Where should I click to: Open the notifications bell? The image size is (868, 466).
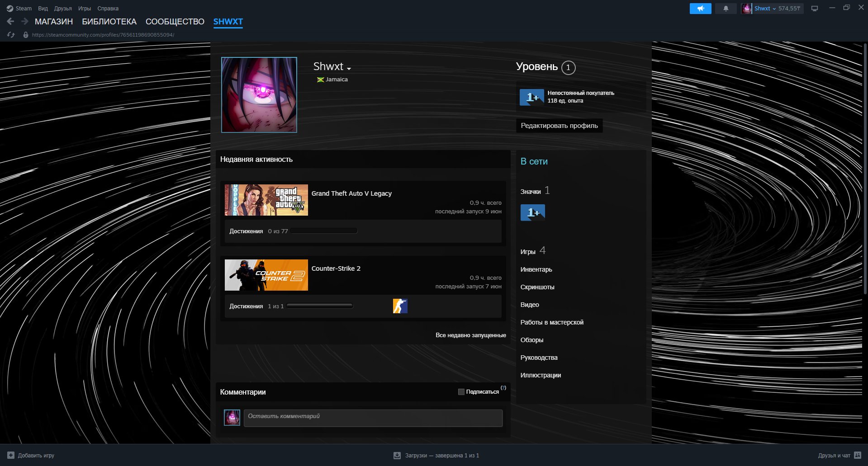tap(726, 9)
